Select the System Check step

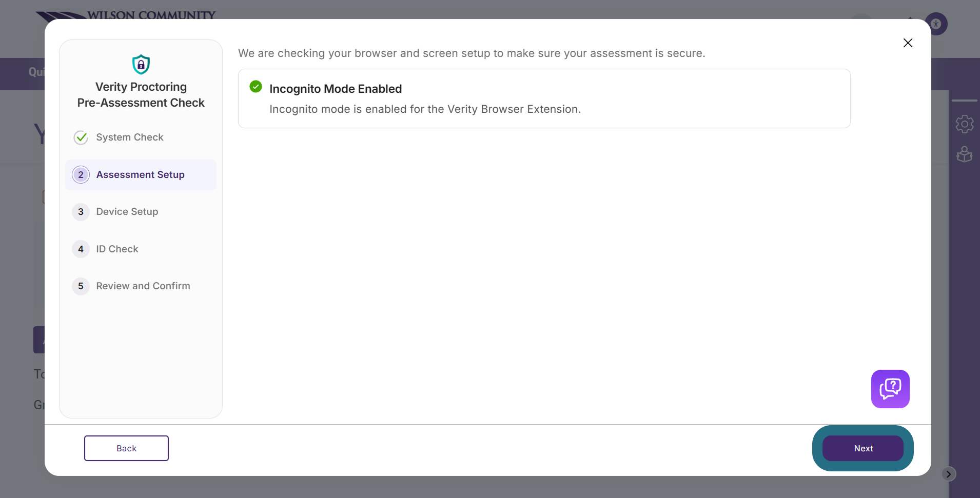click(141, 137)
